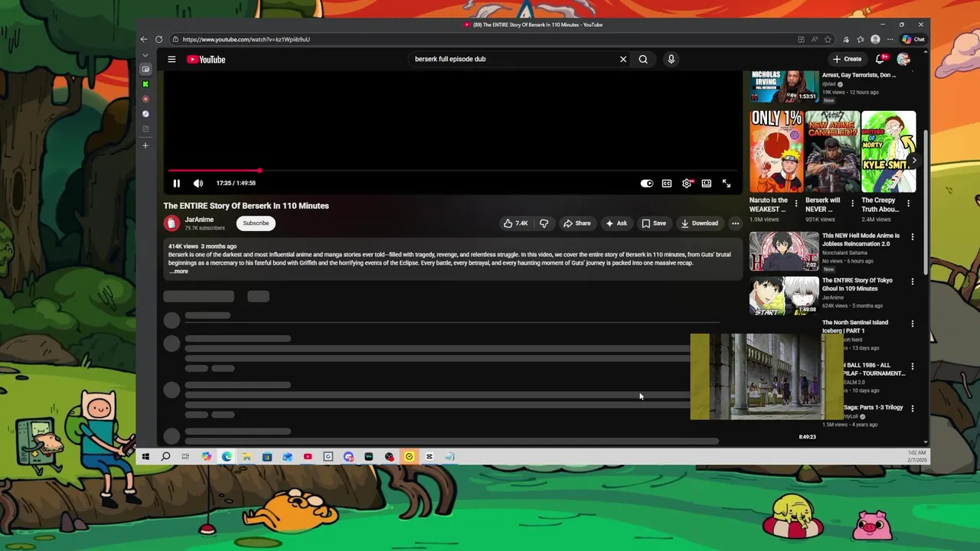Screen dimensions: 980x551
Task: Click the JarAnime channel avatar
Action: pyautogui.click(x=171, y=223)
